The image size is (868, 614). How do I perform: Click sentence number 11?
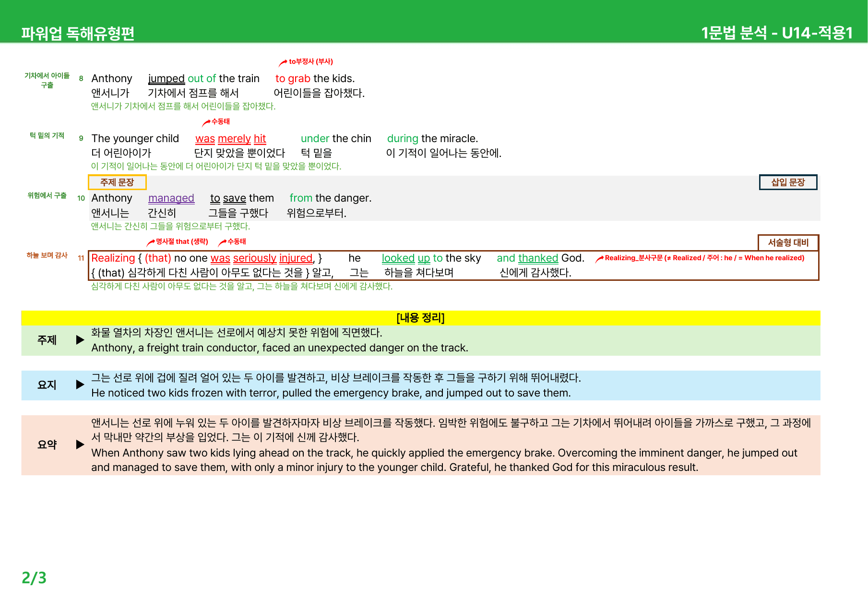coord(81,258)
